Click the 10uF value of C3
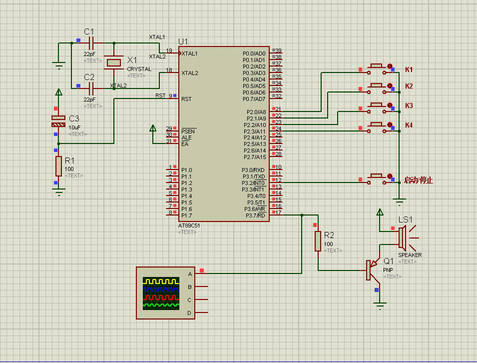477x363 pixels. click(x=74, y=127)
